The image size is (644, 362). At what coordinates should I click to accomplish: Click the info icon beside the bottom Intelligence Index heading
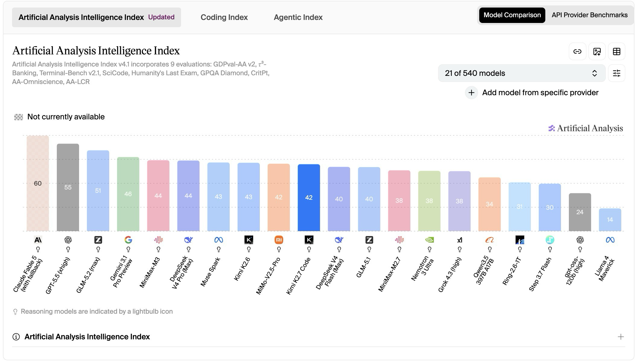click(x=16, y=337)
